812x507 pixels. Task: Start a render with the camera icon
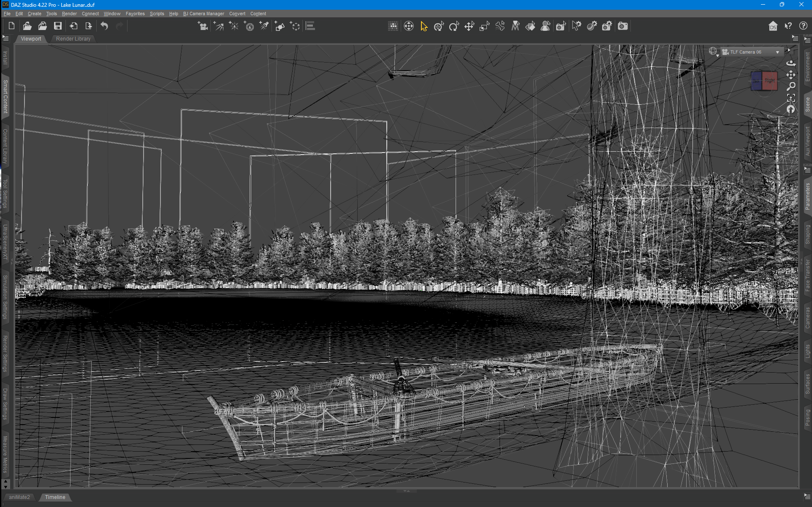[x=622, y=26]
